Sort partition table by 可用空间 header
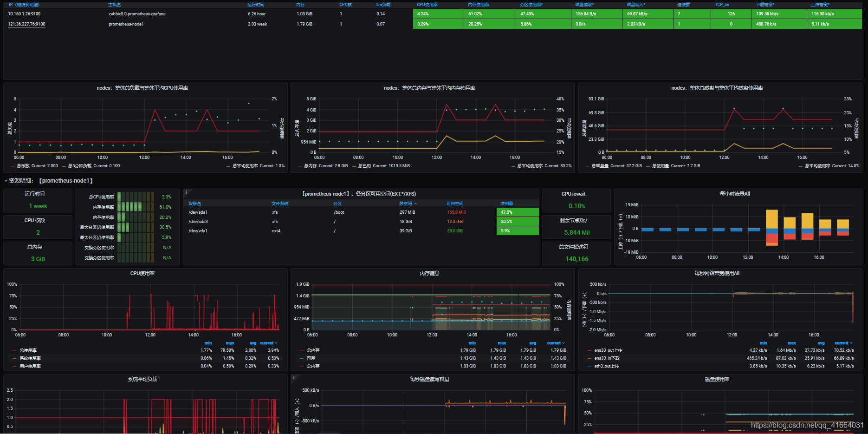 point(455,204)
